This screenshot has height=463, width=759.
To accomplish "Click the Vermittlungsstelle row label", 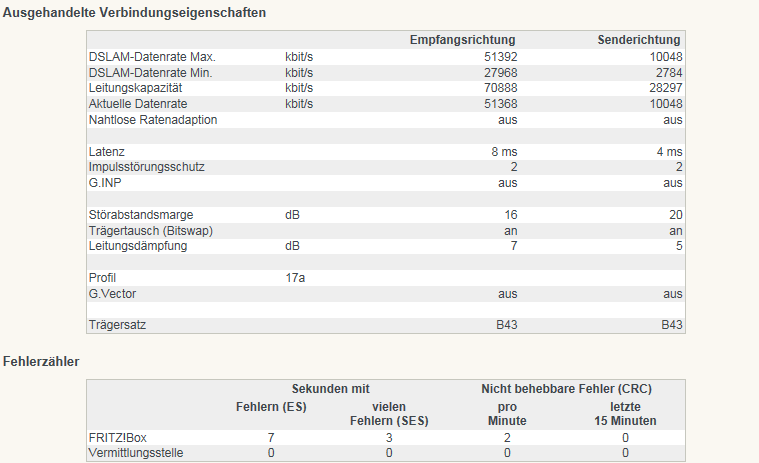I will [x=136, y=453].
